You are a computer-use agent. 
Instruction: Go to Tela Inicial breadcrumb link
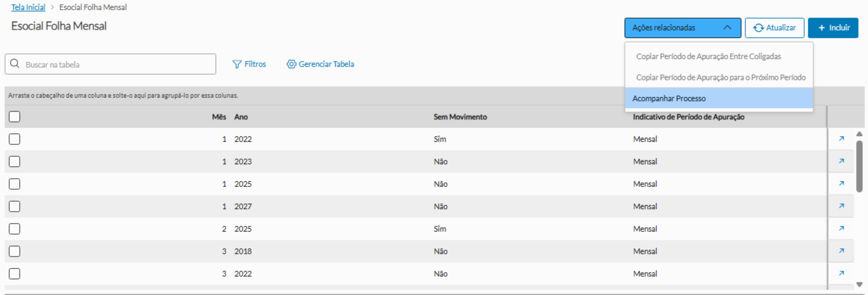click(28, 7)
